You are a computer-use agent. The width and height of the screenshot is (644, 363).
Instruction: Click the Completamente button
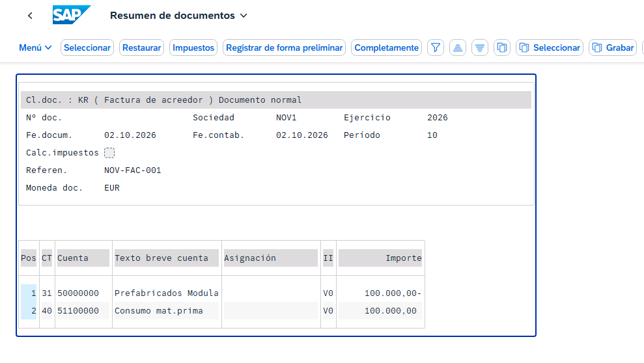(387, 47)
